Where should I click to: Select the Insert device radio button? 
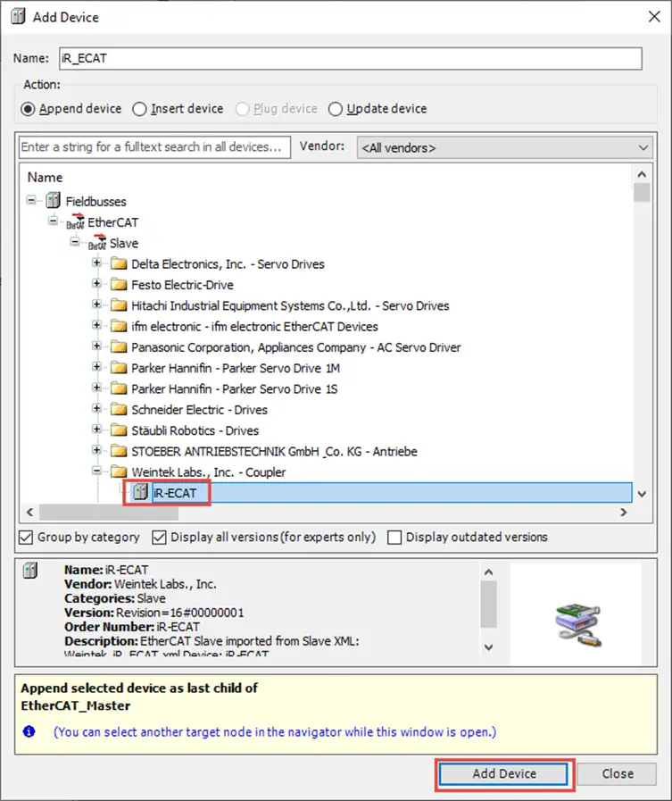[x=139, y=109]
